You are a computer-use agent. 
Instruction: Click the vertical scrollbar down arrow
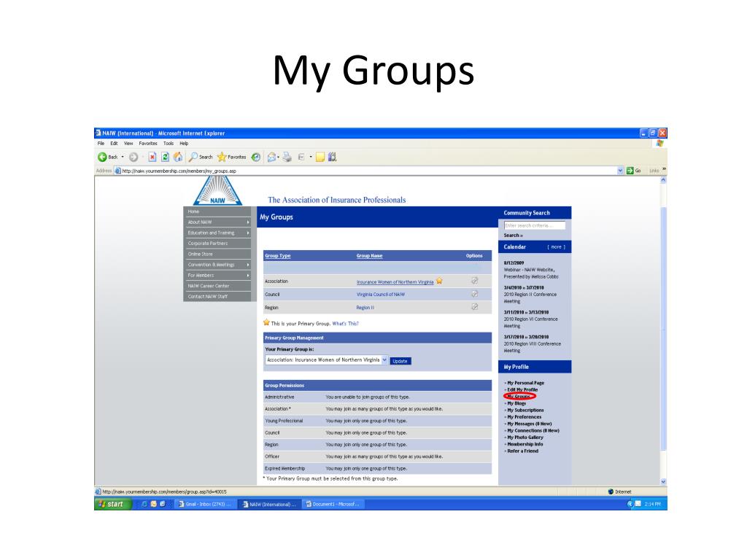(663, 481)
